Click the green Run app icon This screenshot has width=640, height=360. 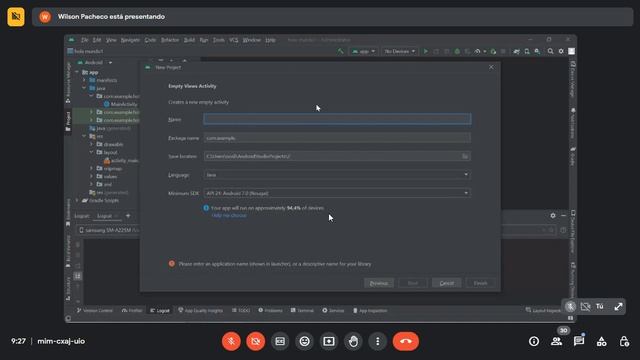[x=426, y=51]
